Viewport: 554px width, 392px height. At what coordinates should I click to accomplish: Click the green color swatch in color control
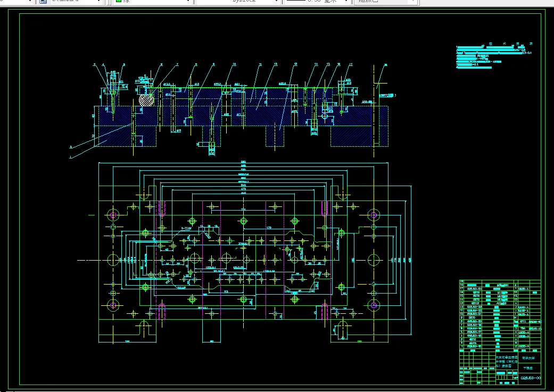[x=119, y=1]
